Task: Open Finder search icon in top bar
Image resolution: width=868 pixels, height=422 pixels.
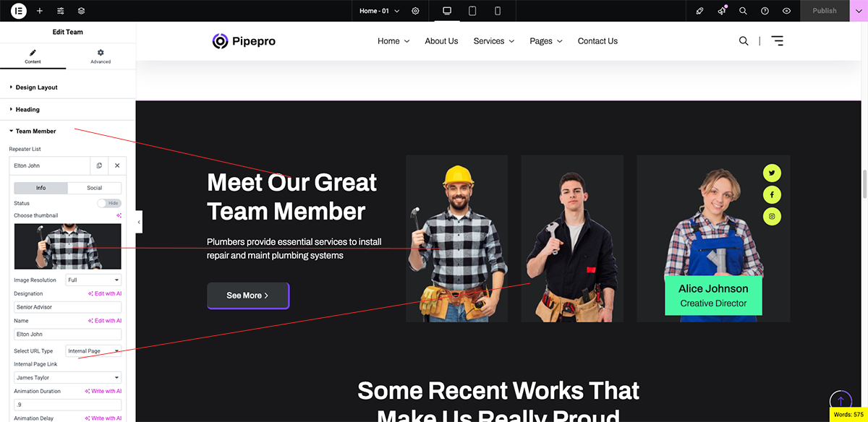Action: (x=743, y=11)
